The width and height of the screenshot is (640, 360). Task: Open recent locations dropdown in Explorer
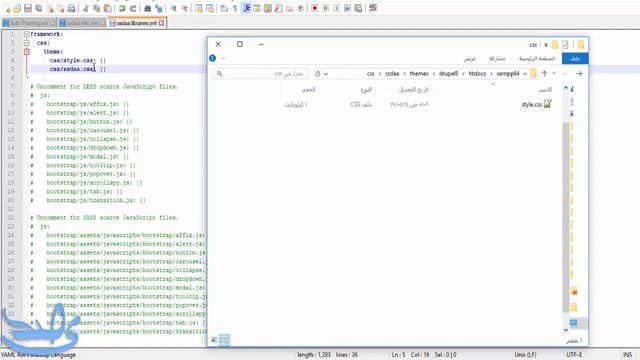tap(554, 73)
